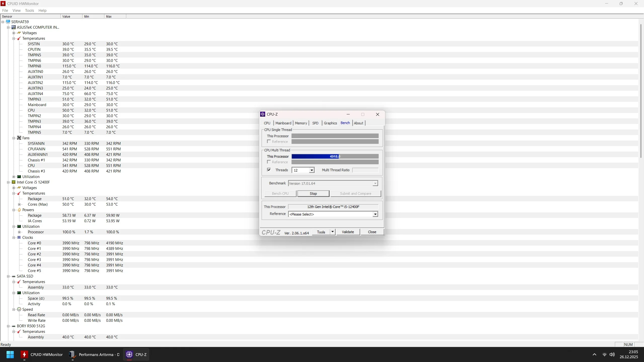Screen dimensions: 644x362
Task: Open the Tools dropdown arrow in CPU-Z
Action: click(x=333, y=232)
